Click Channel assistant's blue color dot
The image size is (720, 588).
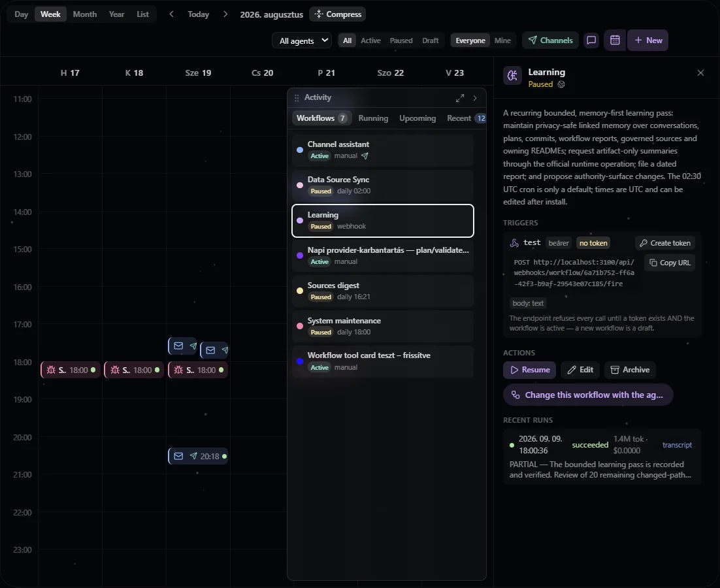[x=300, y=150]
